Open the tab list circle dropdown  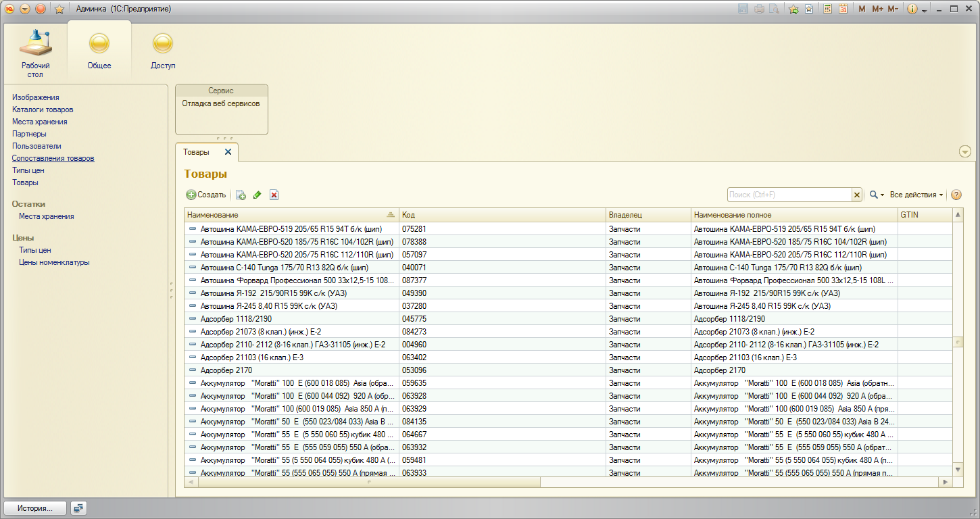(x=965, y=151)
